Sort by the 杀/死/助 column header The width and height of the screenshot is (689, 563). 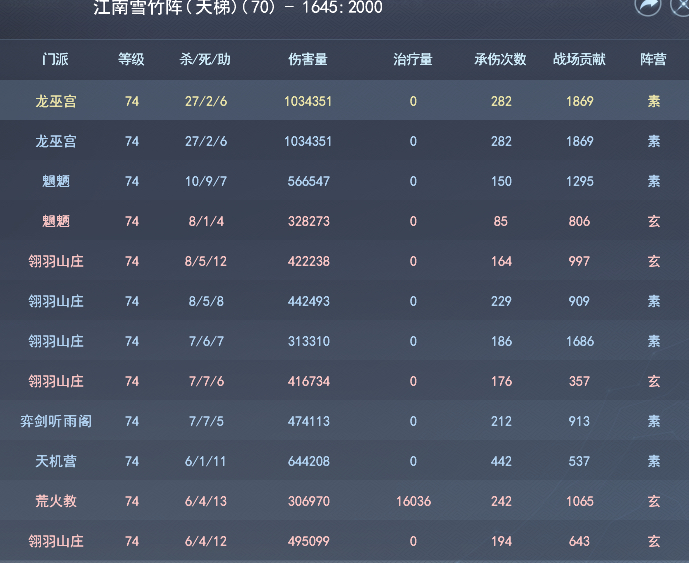coord(205,59)
